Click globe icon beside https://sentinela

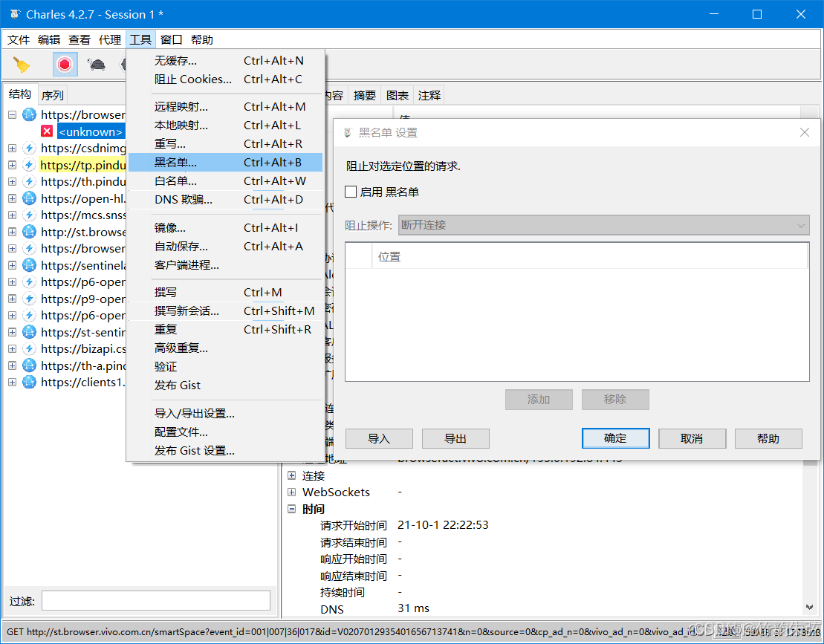pyautogui.click(x=30, y=265)
